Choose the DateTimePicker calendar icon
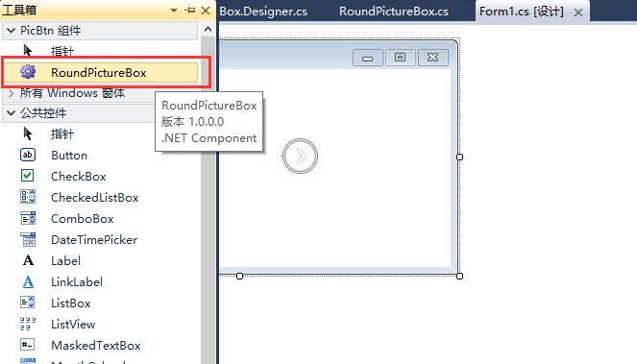637x364 pixels. point(28,239)
